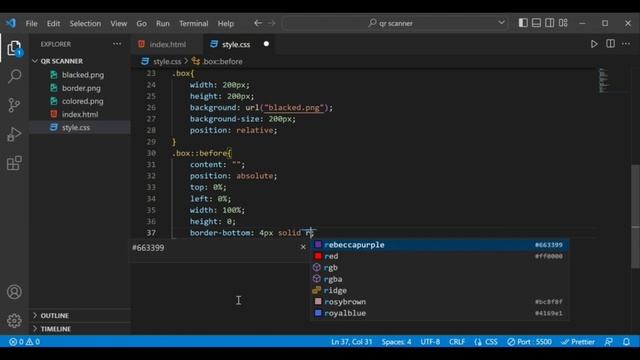Choose rgba function suggestion

pyautogui.click(x=439, y=279)
